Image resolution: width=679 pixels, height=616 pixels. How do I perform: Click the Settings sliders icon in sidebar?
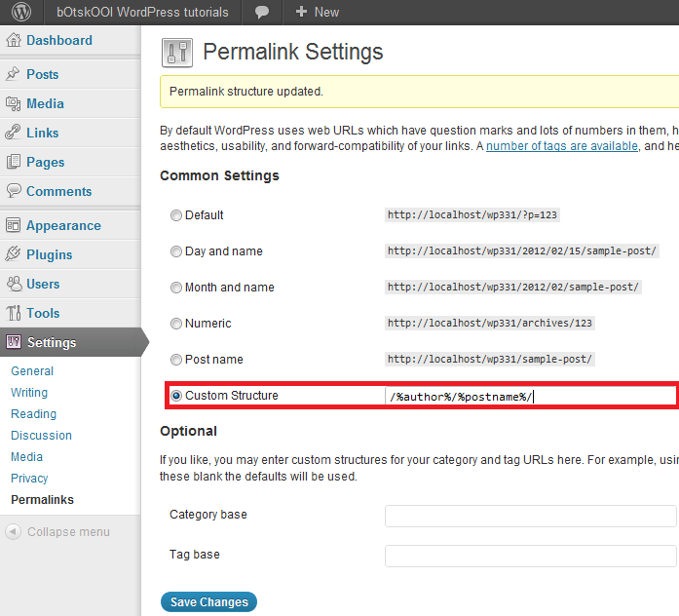[x=14, y=342]
